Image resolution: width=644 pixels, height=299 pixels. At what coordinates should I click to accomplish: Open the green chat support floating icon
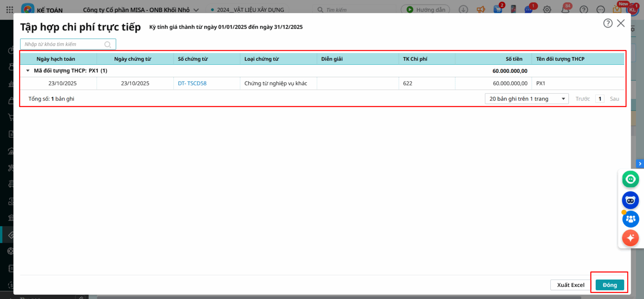tap(630, 179)
